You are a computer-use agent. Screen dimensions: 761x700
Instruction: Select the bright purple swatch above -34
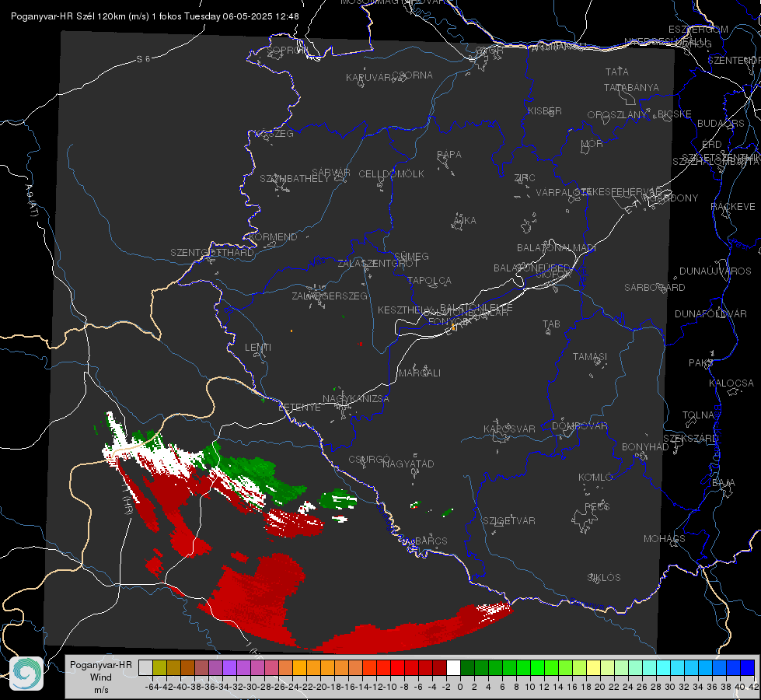click(229, 667)
